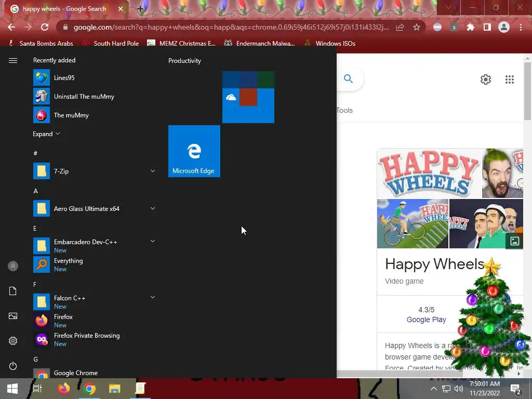The image size is (532, 399).
Task: Open the Santa Bombs Arabs bookmark
Action: click(x=41, y=44)
